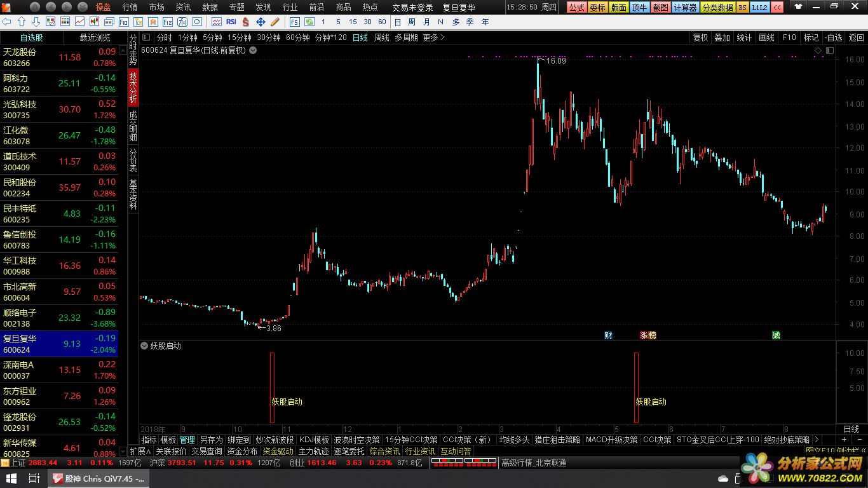Click the red dollar sign icon
Viewport: 868px width, 488px height.
point(245,22)
